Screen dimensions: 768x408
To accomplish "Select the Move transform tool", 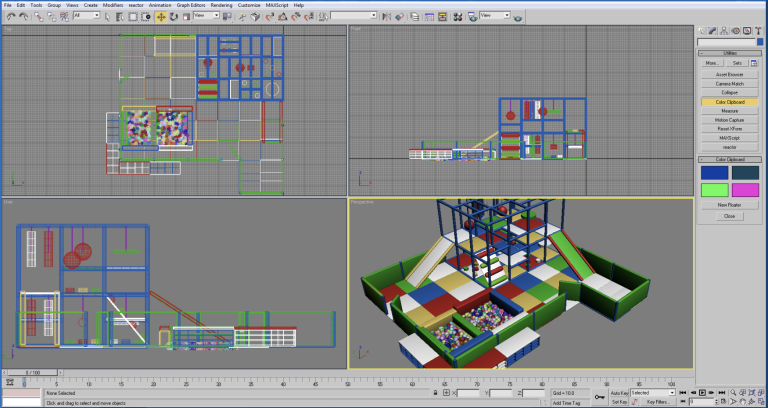I will (160, 16).
